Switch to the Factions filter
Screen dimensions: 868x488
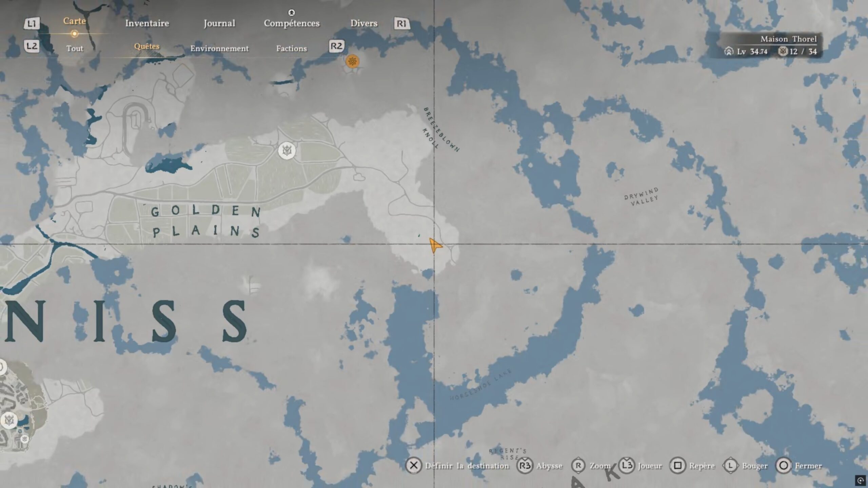[x=292, y=48]
